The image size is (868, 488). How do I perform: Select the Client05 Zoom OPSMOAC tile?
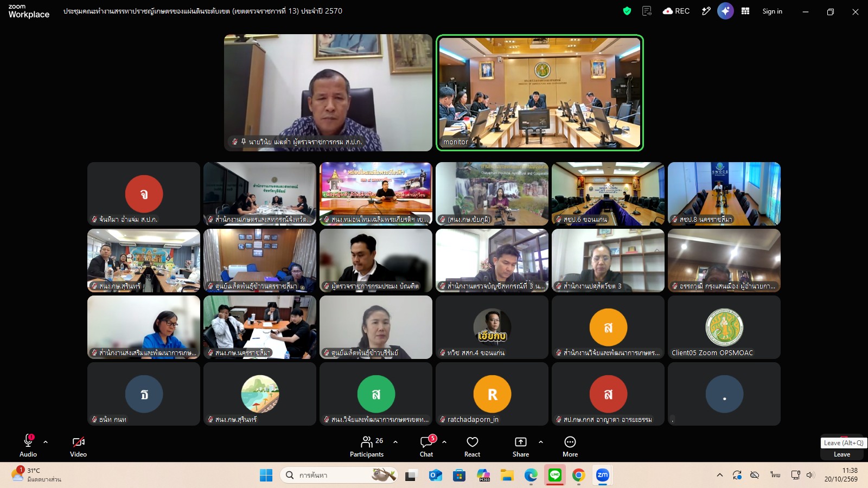click(x=724, y=327)
